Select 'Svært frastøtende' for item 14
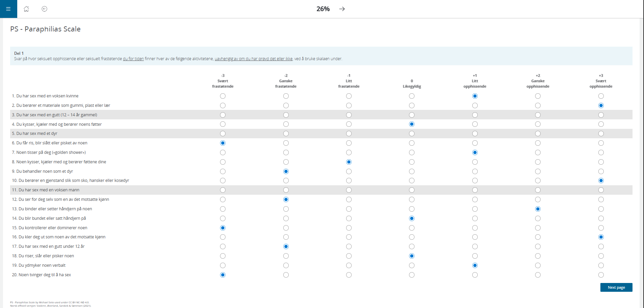Viewport: 644px width, 308px height. click(223, 218)
